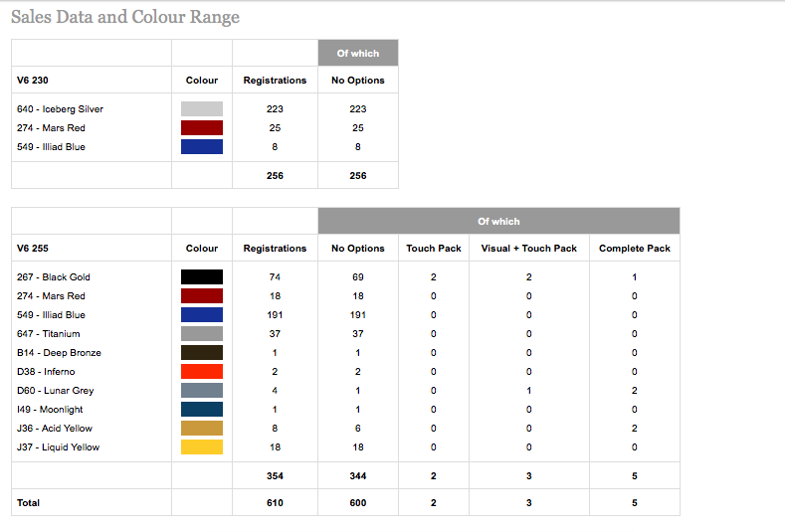Click the V6 230 table title
The height and width of the screenshot is (532, 785).
click(35, 80)
